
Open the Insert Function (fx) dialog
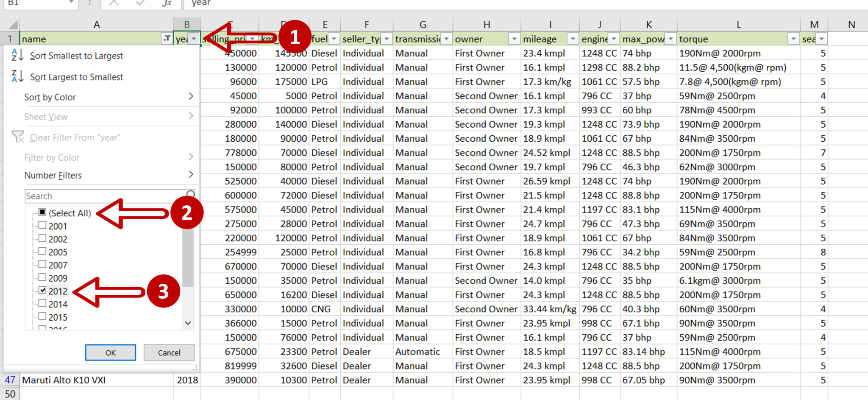167,3
